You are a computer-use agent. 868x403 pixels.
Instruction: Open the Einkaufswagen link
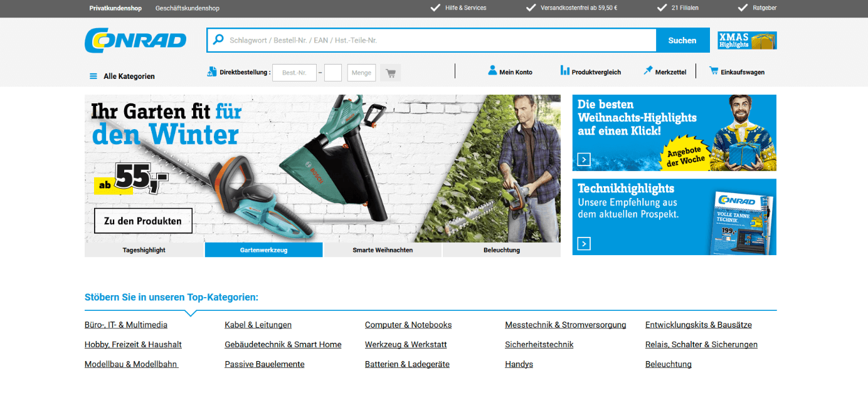743,72
